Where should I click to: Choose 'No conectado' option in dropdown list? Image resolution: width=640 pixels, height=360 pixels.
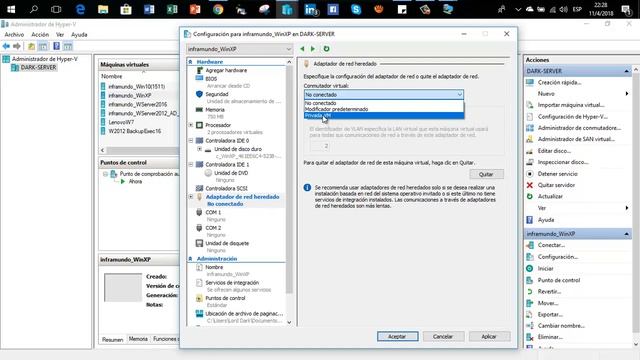[x=384, y=103]
